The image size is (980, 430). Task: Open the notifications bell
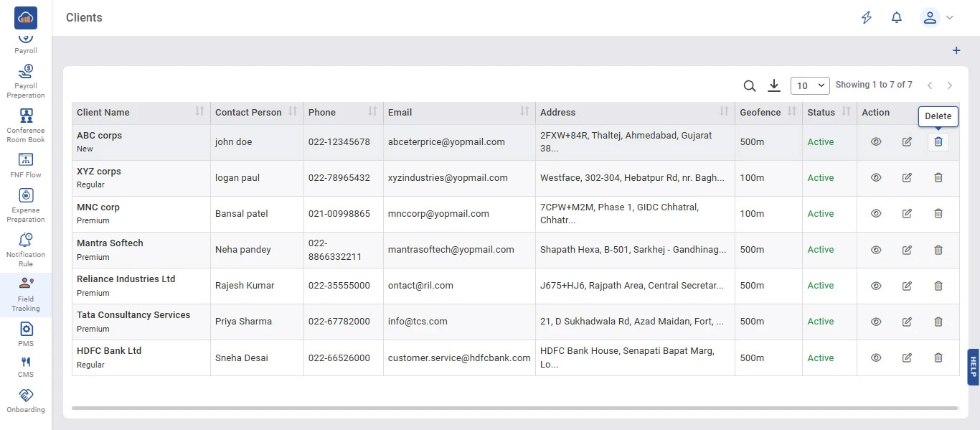pyautogui.click(x=896, y=18)
